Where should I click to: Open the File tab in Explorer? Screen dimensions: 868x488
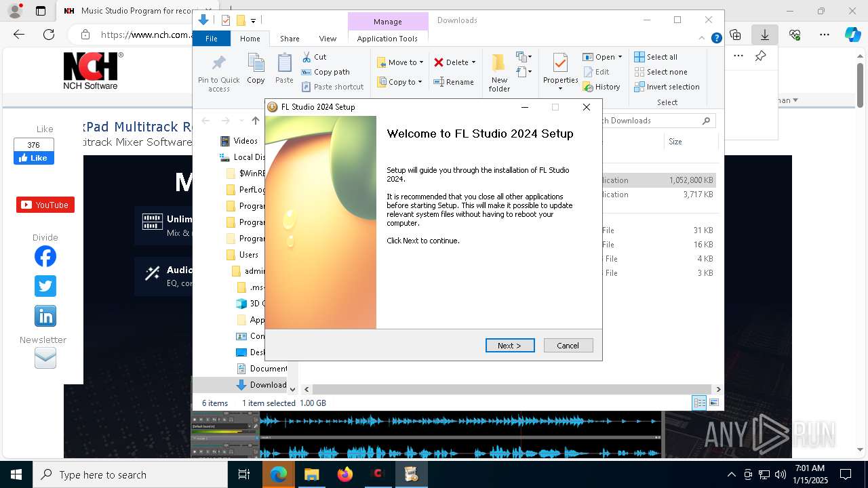click(212, 39)
